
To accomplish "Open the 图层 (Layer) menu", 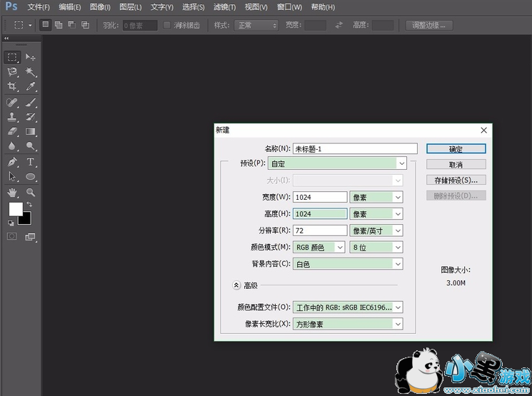I will 130,7.
